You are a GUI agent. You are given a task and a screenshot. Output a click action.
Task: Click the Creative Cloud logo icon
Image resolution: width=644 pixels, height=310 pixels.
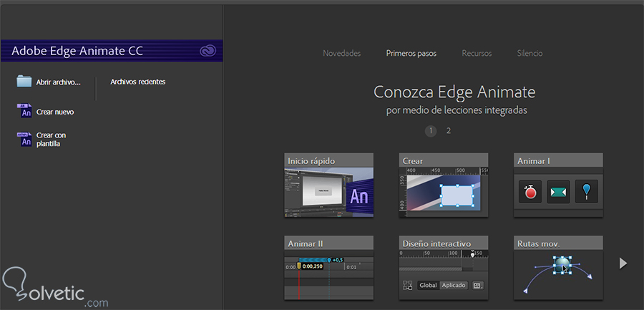(x=208, y=51)
